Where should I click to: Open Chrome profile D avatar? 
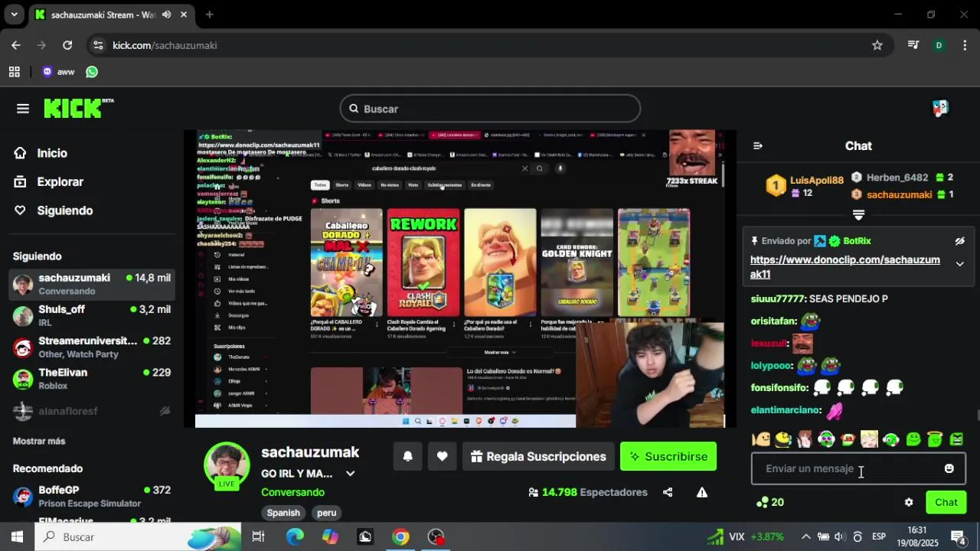tap(939, 45)
